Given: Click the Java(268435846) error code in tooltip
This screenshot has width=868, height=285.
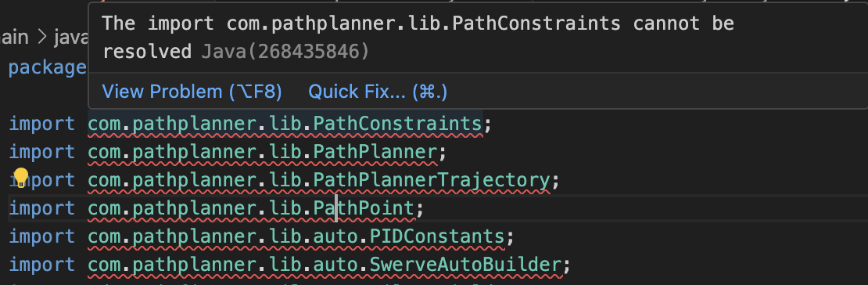Looking at the screenshot, I should tap(285, 52).
